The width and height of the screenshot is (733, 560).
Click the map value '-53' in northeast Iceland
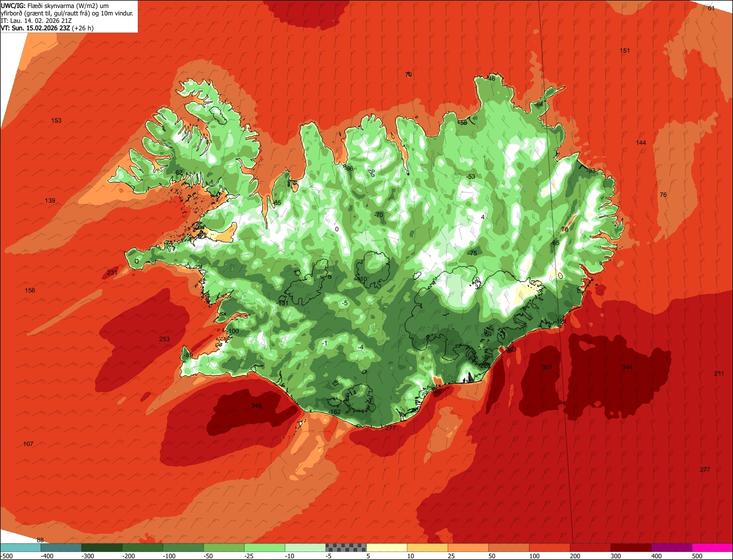click(x=471, y=176)
